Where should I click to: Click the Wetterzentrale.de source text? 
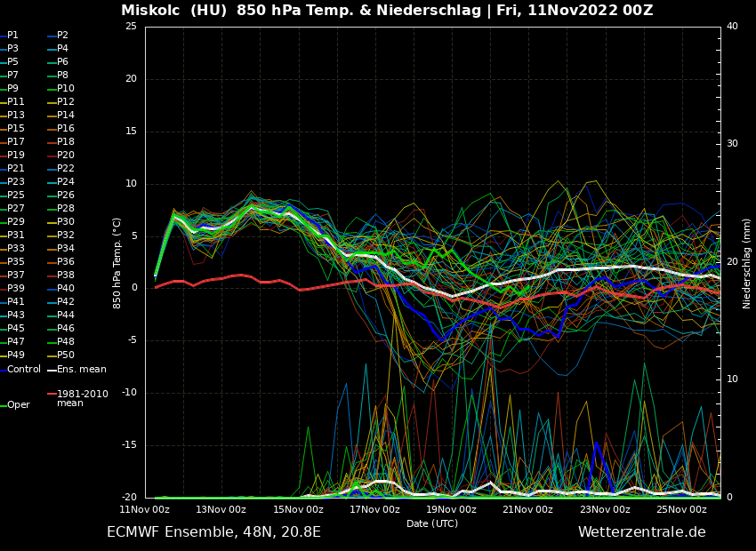tap(641, 532)
